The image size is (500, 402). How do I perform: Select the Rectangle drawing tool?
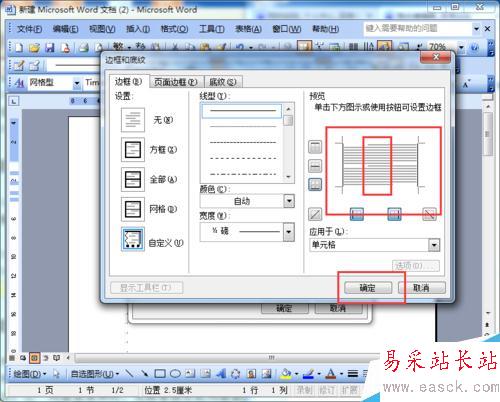tap(160, 374)
